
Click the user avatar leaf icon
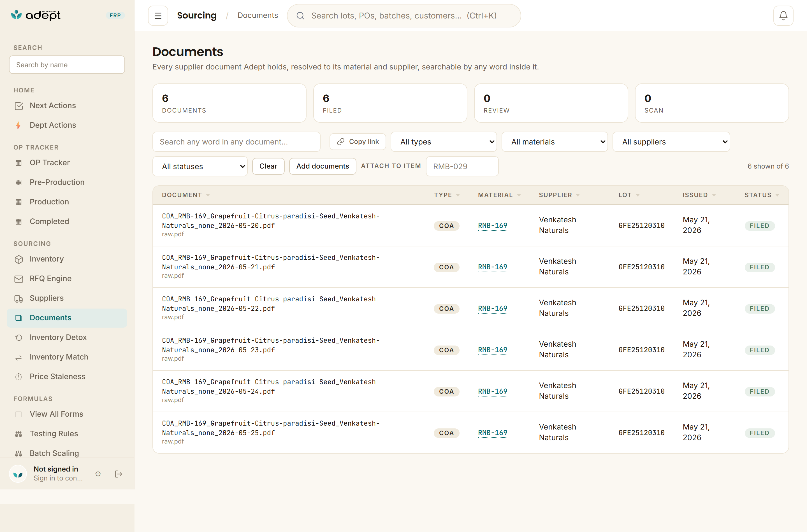pos(18,474)
